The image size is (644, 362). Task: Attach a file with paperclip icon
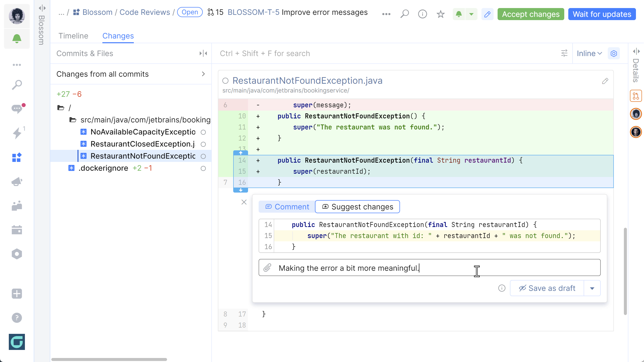[x=267, y=268]
